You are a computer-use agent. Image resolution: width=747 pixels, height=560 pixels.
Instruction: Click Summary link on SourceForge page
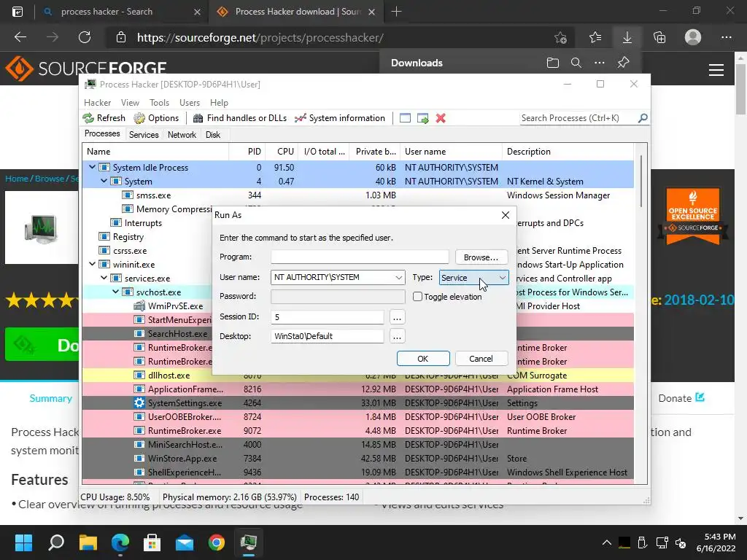[51, 398]
